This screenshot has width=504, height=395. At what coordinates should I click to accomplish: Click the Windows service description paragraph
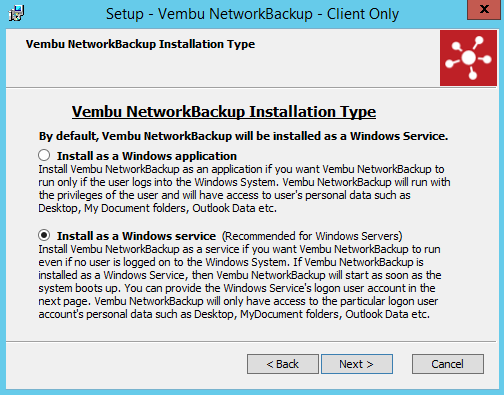[x=240, y=282]
